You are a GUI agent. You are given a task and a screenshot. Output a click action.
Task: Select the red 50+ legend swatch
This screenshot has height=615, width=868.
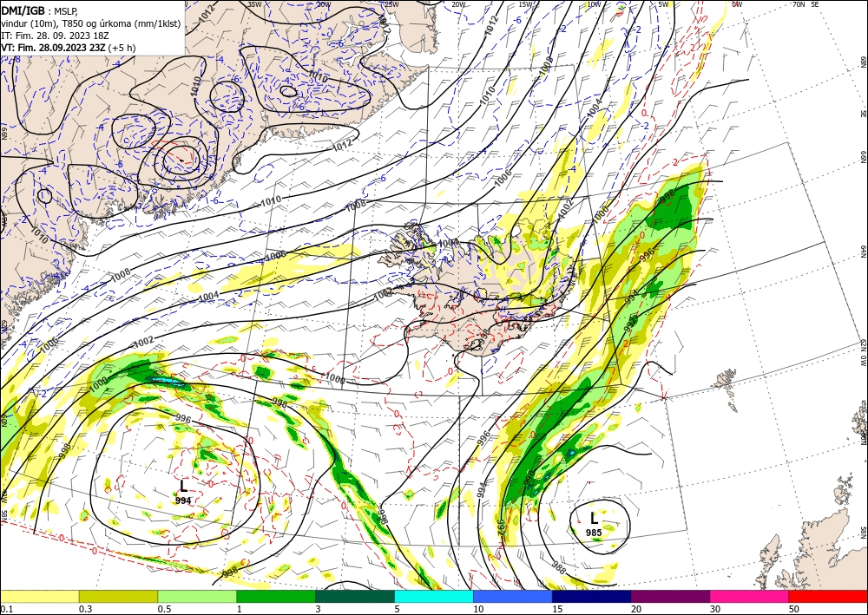[828, 596]
